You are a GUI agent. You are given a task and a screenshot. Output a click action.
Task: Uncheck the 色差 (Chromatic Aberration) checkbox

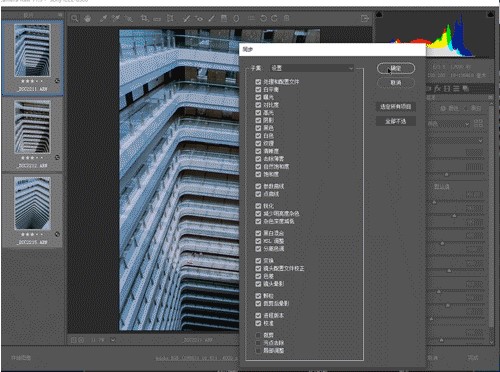[258, 276]
